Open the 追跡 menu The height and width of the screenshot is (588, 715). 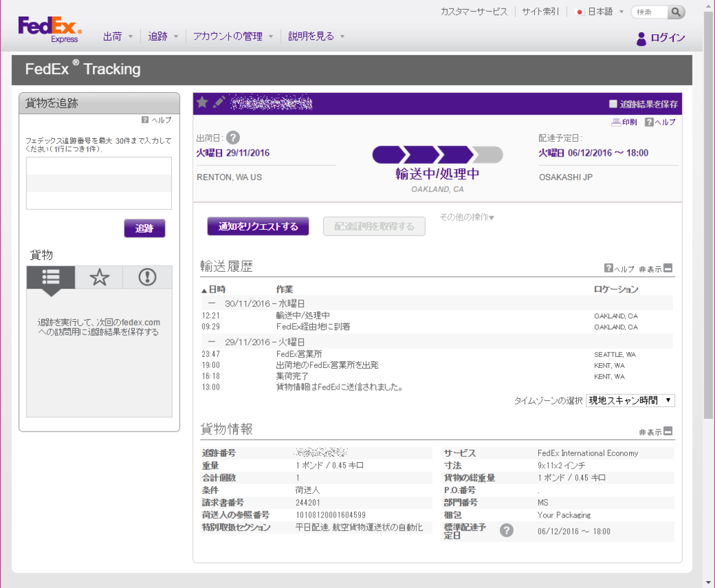163,36
